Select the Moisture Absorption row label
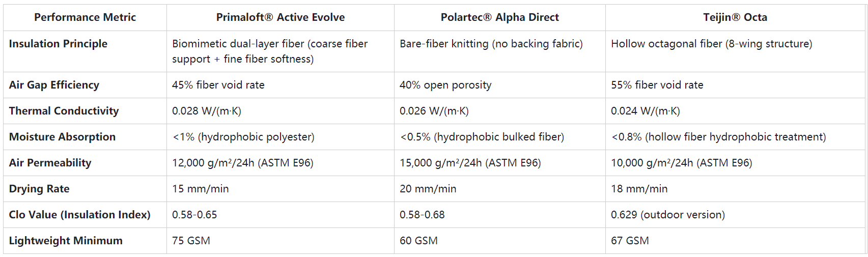This screenshot has width=868, height=257. [62, 137]
